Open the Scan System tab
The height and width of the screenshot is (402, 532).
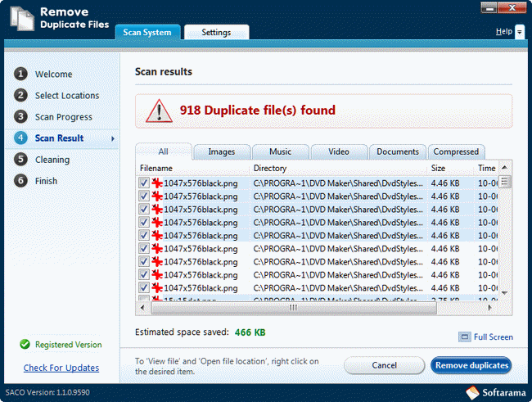click(x=147, y=32)
